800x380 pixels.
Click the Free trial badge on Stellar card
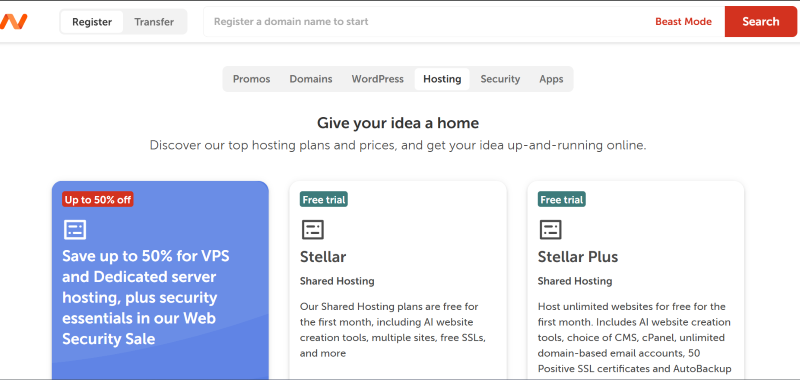tap(323, 199)
